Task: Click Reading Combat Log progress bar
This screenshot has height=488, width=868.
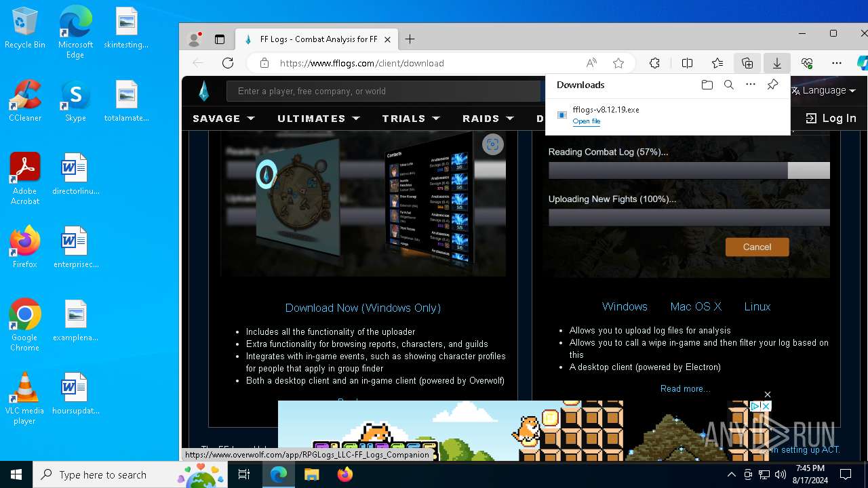Action: [689, 170]
